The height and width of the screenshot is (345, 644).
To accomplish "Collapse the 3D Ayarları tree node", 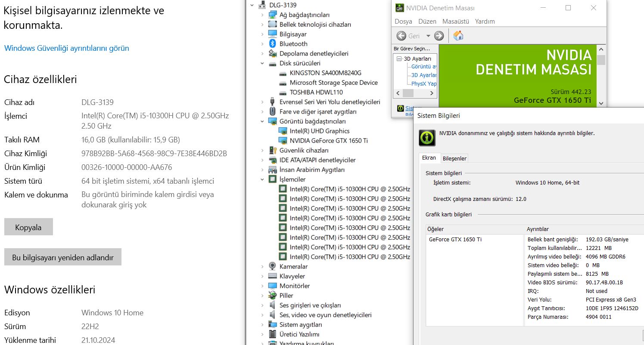I will click(x=399, y=59).
